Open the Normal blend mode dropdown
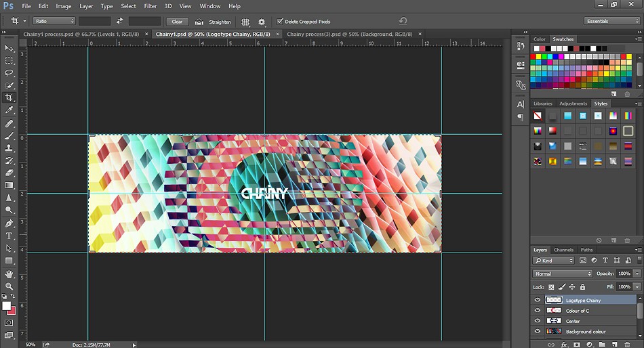 click(563, 274)
